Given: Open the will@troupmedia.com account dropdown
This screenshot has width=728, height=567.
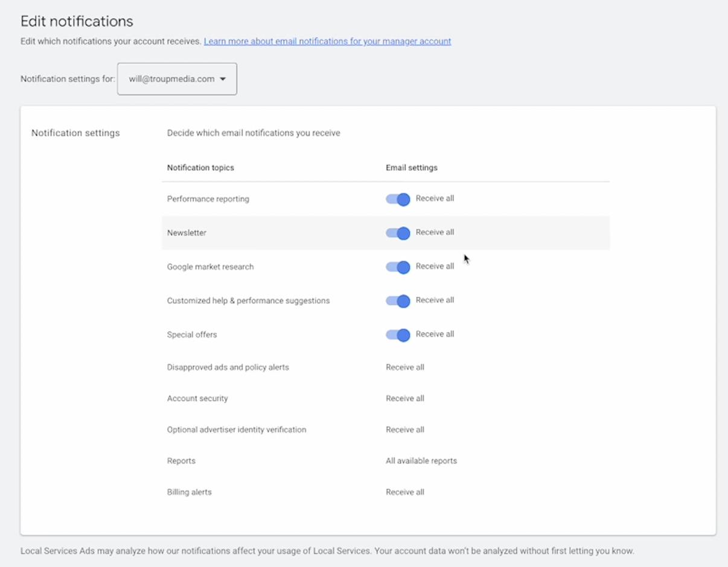Looking at the screenshot, I should [177, 79].
